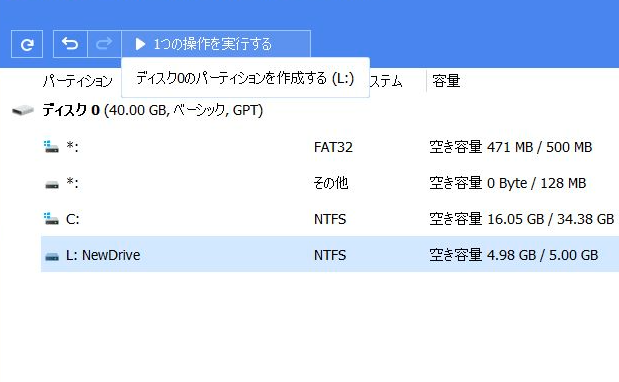The height and width of the screenshot is (382, 619).
Task: Select ディスク 0 (40.00 GB) disk row
Action: (153, 110)
